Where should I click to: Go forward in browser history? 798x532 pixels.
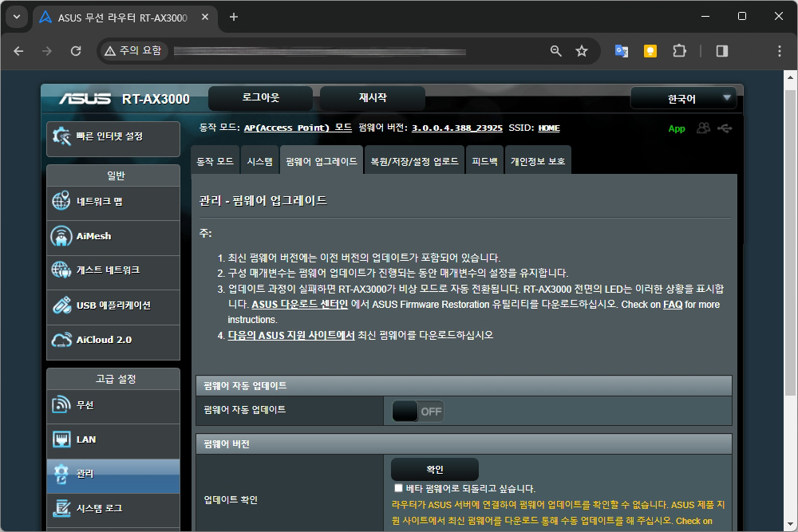click(47, 51)
